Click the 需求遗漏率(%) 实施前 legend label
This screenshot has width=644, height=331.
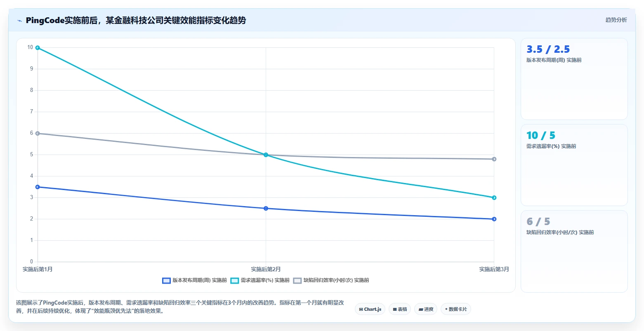(x=265, y=280)
